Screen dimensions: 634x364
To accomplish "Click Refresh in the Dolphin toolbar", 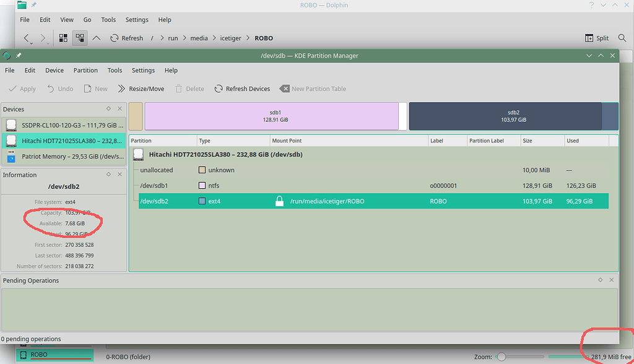I will 127,38.
